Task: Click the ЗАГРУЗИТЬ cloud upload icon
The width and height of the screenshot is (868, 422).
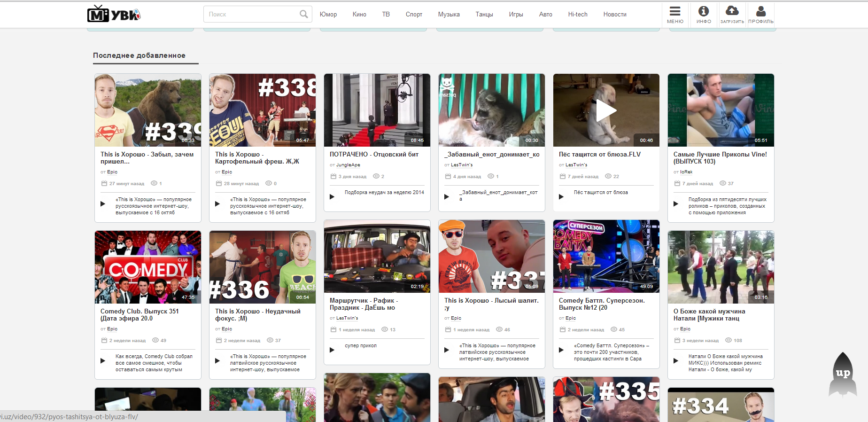Action: pyautogui.click(x=732, y=10)
